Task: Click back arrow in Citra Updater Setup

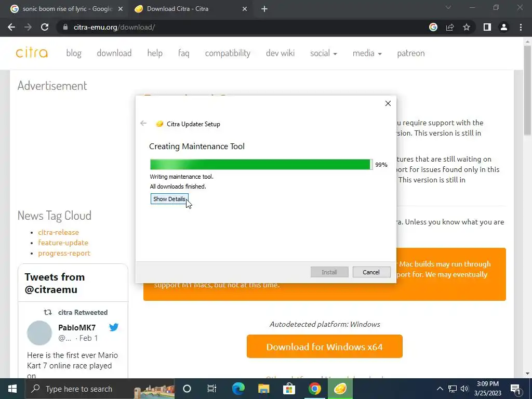Action: pos(143,123)
